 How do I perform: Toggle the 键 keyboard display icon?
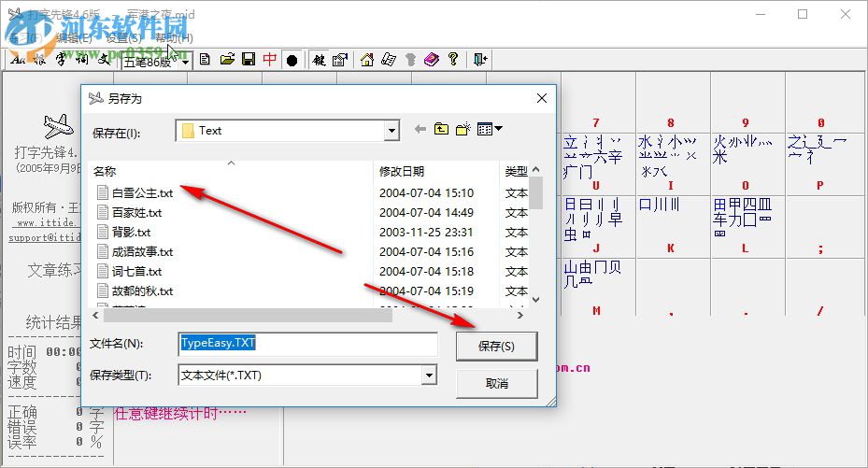click(319, 60)
